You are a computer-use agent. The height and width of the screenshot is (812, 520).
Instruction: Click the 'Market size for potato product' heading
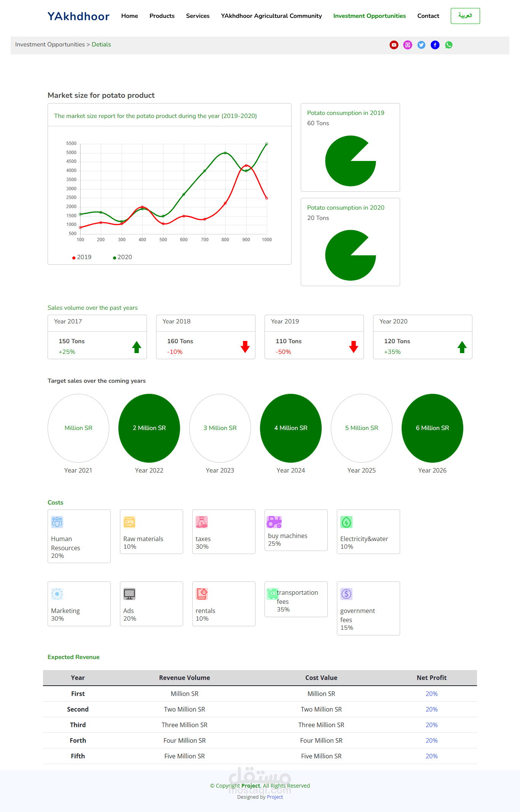pyautogui.click(x=101, y=95)
